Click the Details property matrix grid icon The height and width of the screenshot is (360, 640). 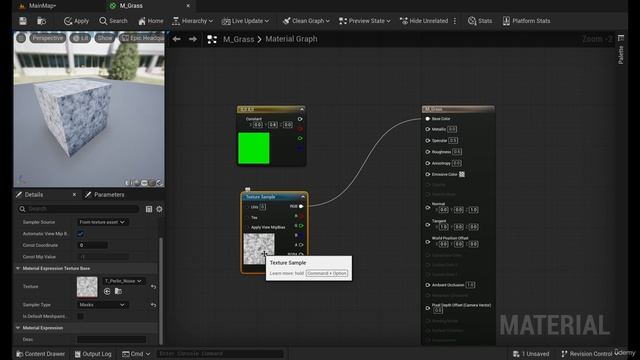[149, 209]
